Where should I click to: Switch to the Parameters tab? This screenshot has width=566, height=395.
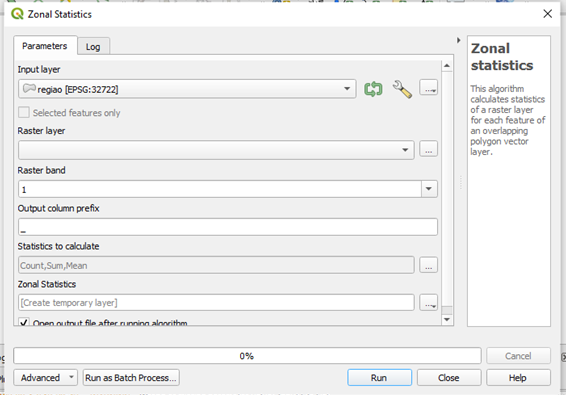[45, 46]
